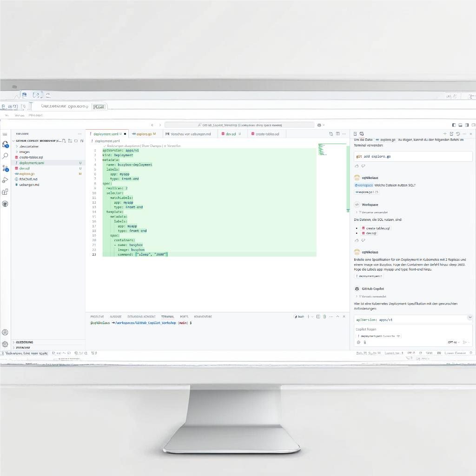Switch to the dev.sql tab
476x476 pixels.
pos(233,134)
